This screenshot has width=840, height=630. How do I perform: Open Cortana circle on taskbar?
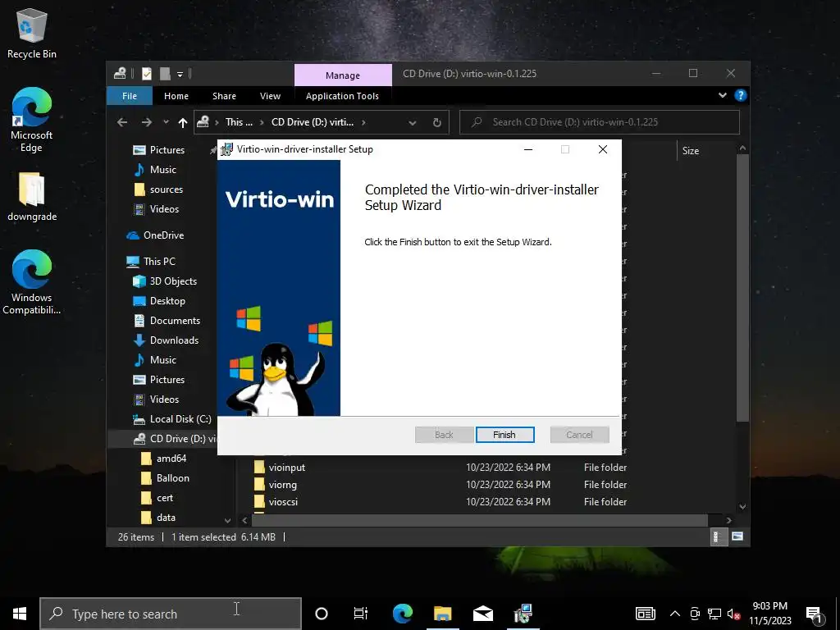(322, 614)
